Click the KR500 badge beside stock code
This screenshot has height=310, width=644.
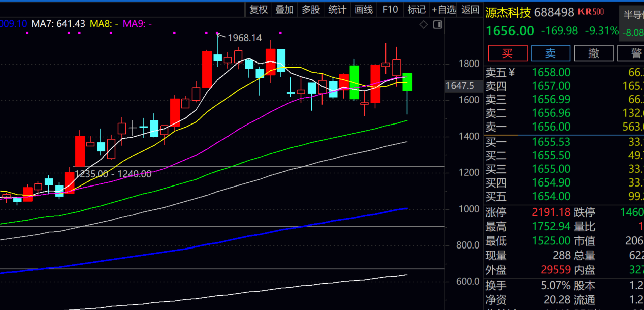coord(591,12)
